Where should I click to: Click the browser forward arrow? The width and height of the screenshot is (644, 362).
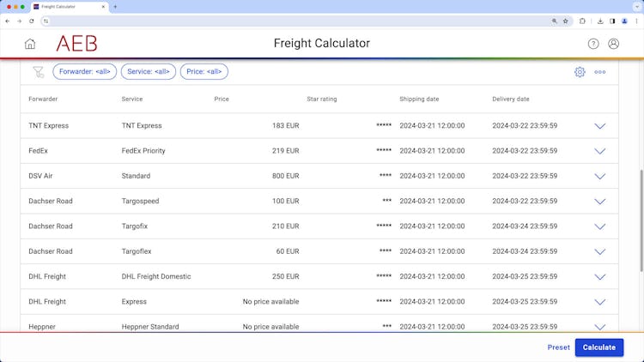(19, 21)
